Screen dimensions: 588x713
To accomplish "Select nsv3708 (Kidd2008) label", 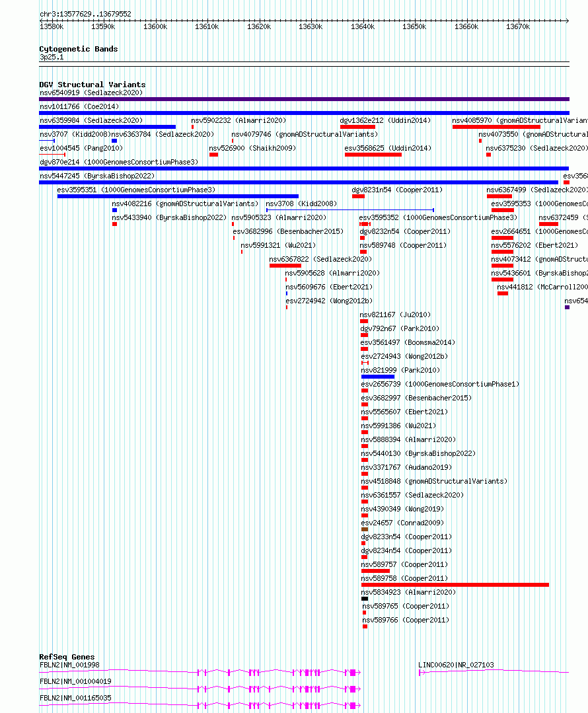I will coord(301,204).
